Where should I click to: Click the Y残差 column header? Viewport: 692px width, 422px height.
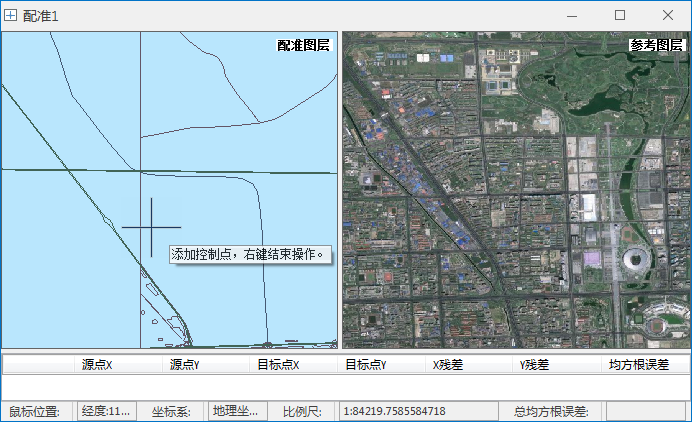[x=534, y=365]
